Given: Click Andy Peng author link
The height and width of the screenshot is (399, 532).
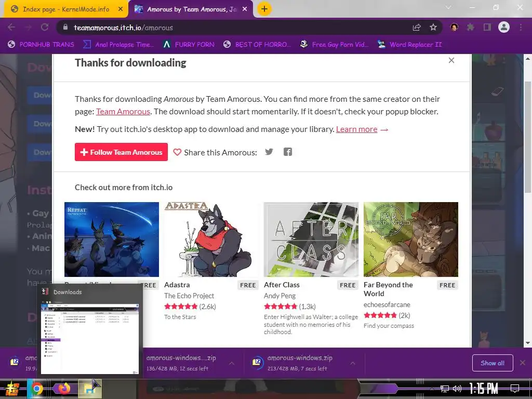Looking at the screenshot, I should click(x=280, y=296).
